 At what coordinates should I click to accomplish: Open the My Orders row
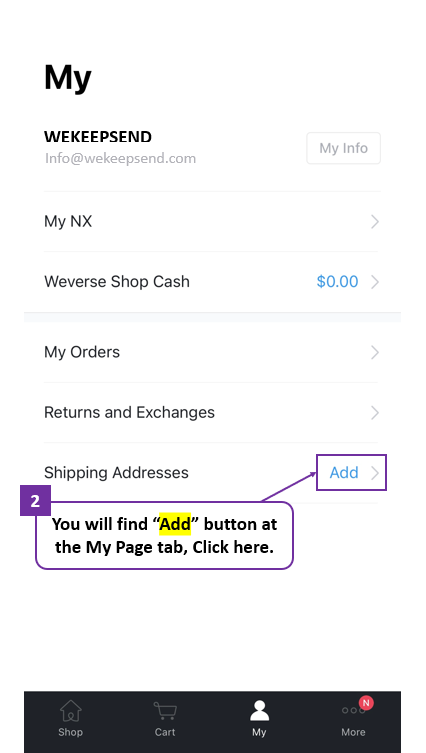point(212,352)
